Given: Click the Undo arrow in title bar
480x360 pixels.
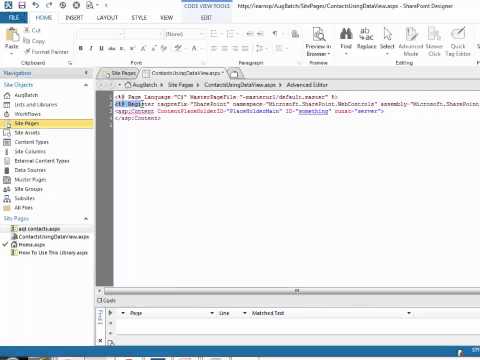Looking at the screenshot, I should pyautogui.click(x=36, y=5).
